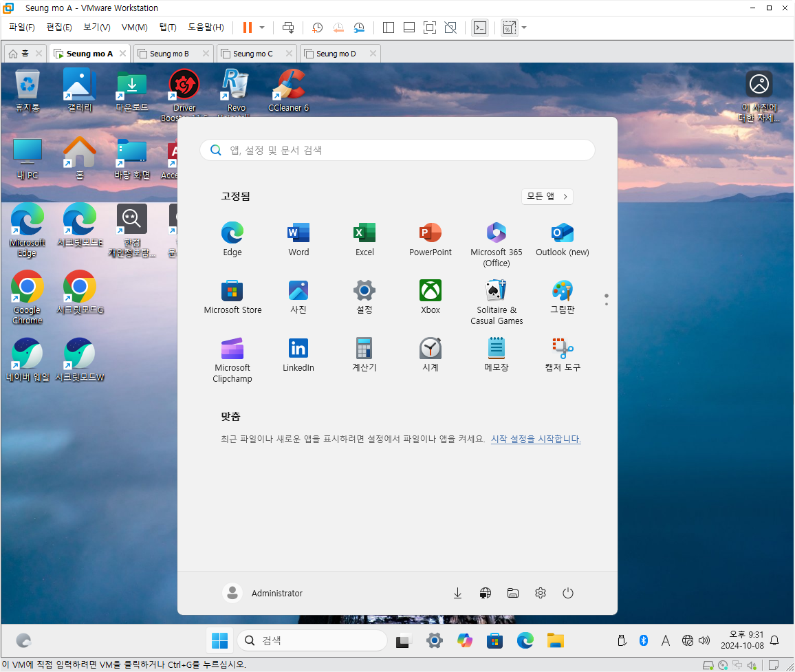Take a VM snapshot toolbar icon
The height and width of the screenshot is (672, 795).
[x=318, y=28]
